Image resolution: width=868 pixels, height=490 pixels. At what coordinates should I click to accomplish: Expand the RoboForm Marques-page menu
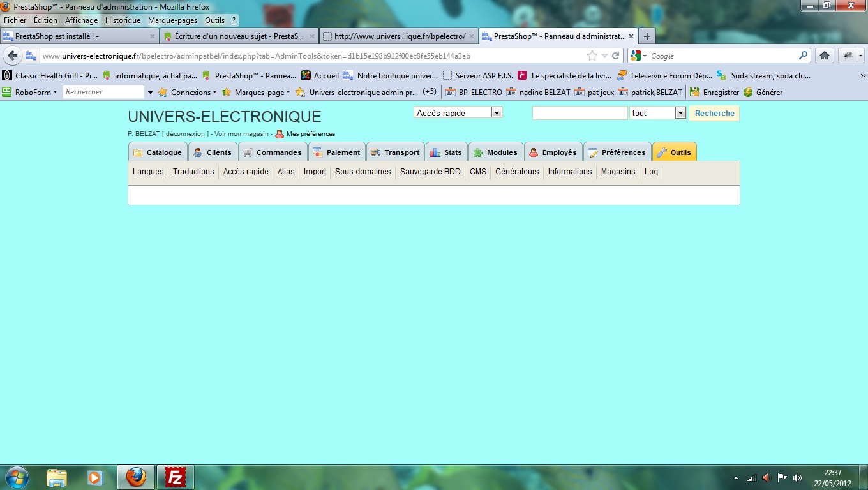point(255,92)
